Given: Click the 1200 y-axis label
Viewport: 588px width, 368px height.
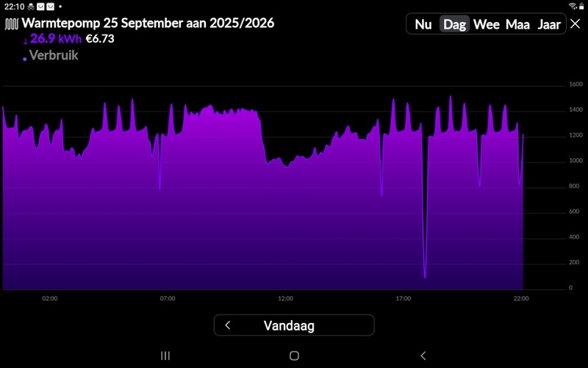Looking at the screenshot, I should [576, 135].
